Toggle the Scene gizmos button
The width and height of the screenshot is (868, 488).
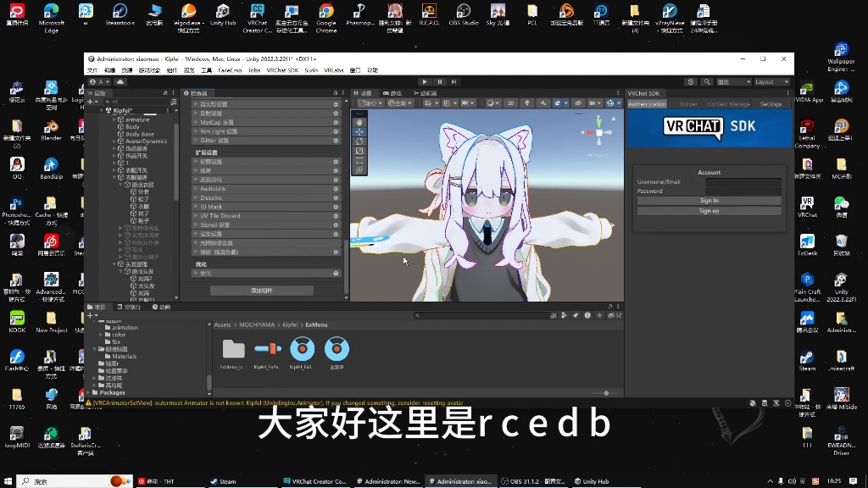pyautogui.click(x=612, y=103)
